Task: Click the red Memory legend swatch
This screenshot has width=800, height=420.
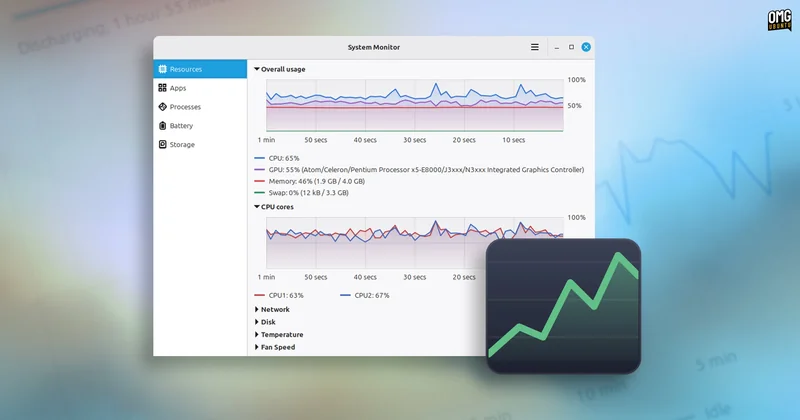Action: point(259,181)
